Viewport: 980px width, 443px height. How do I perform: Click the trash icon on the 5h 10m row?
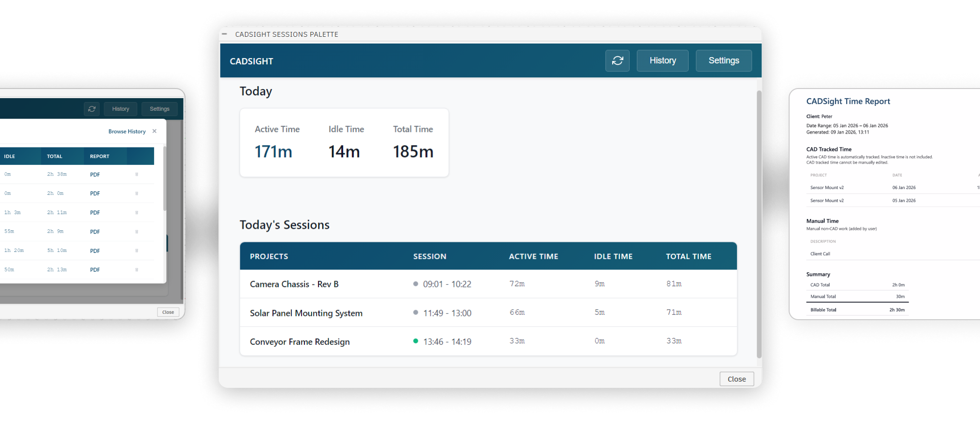pyautogui.click(x=137, y=251)
